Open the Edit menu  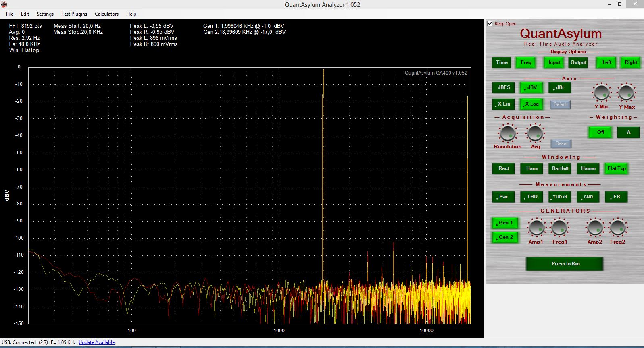pos(25,14)
